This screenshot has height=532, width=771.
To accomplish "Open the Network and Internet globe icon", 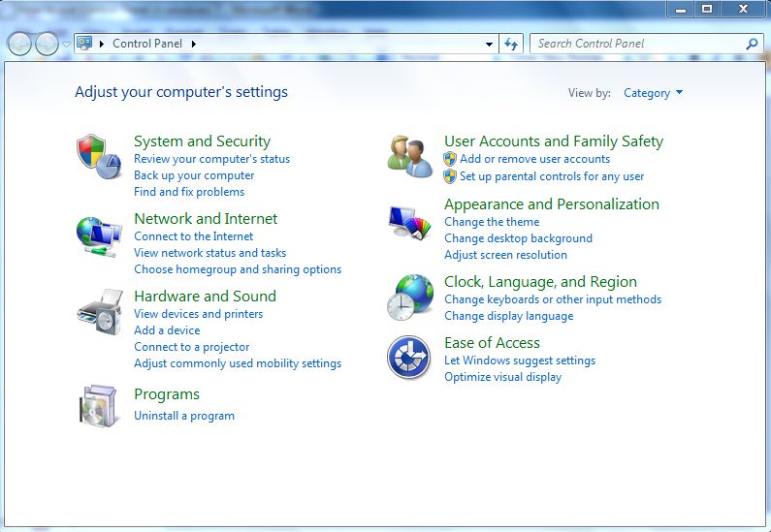I will [x=99, y=236].
